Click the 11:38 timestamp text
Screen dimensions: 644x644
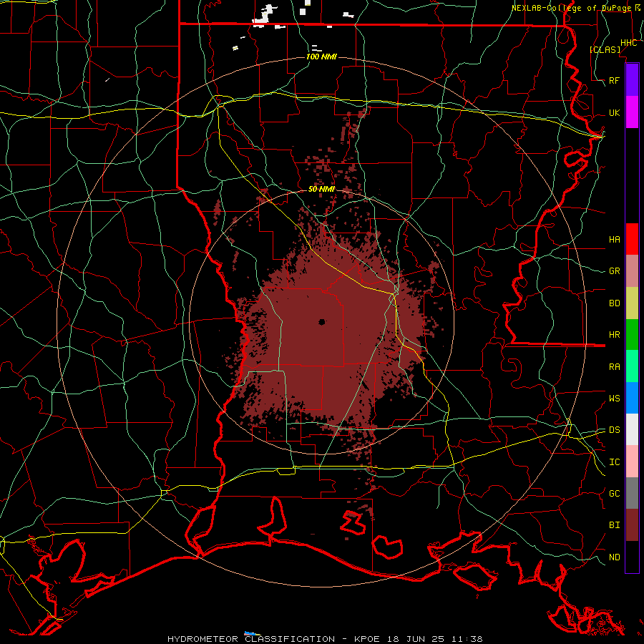pos(467,639)
